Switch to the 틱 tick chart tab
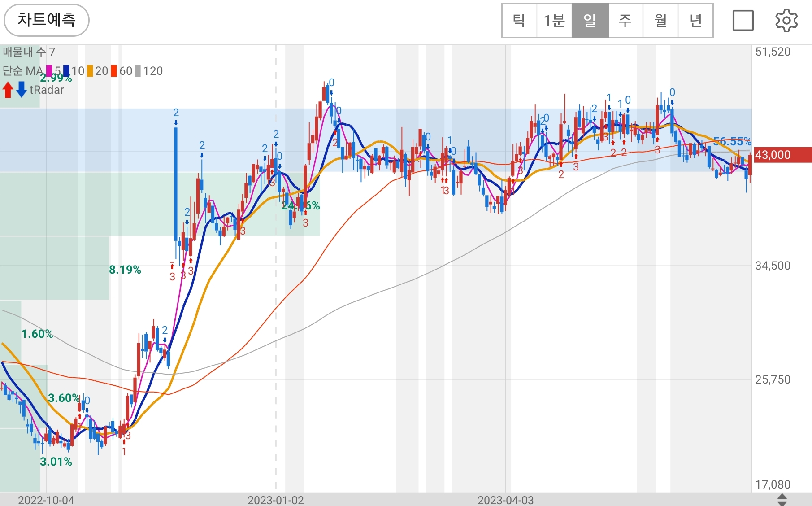Image resolution: width=812 pixels, height=506 pixels. (x=519, y=21)
